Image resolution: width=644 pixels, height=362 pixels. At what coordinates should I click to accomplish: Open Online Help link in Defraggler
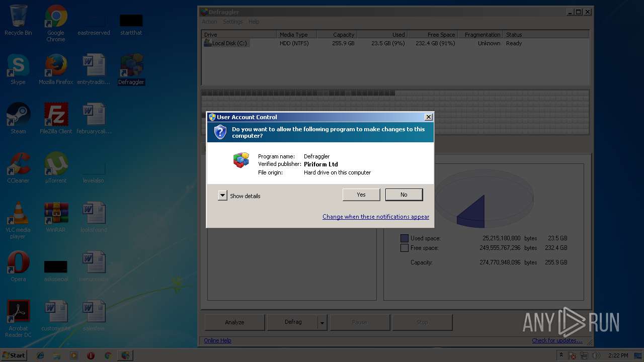(x=217, y=340)
